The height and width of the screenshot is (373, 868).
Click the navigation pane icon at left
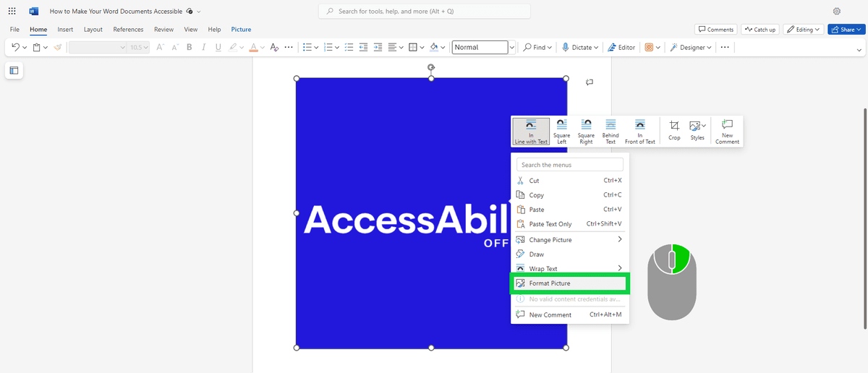[14, 70]
